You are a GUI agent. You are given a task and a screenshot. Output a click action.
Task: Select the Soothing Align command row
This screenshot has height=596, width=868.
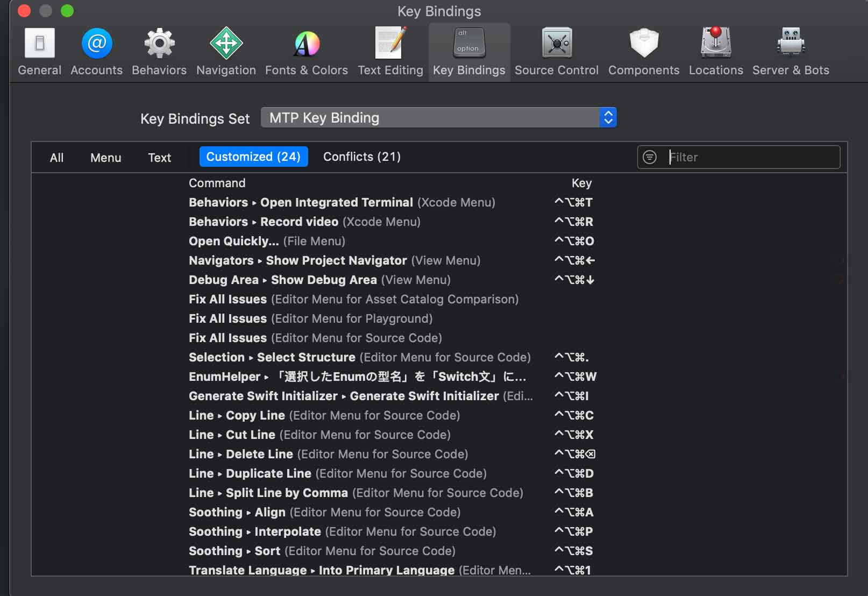coord(439,512)
